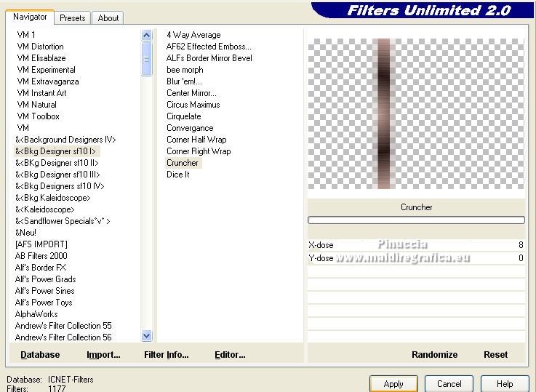The height and width of the screenshot is (392, 536).
Task: Select VM Experimental category
Action: [46, 69]
